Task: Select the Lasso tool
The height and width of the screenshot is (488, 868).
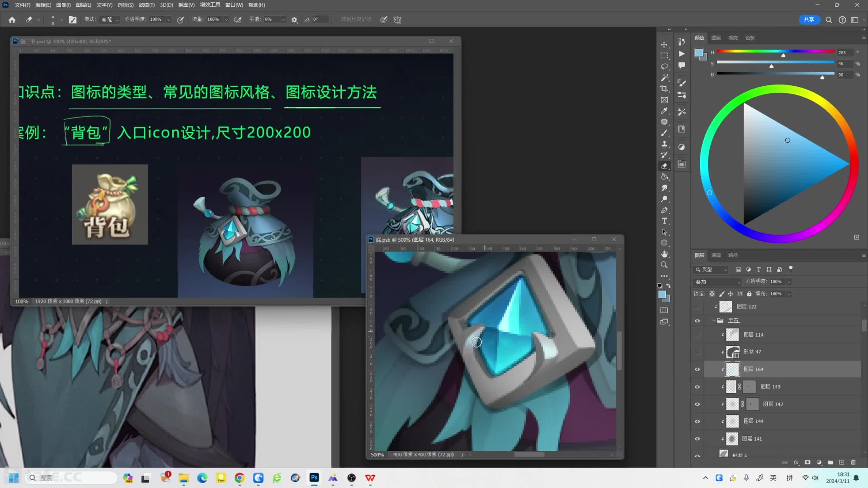Action: tap(664, 66)
